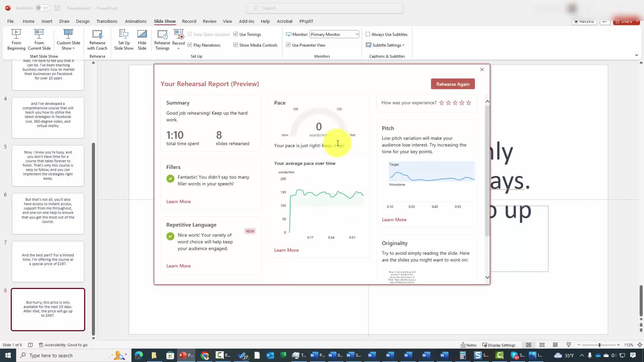Open the Monitor dropdown list
644x362 pixels.
357,34
